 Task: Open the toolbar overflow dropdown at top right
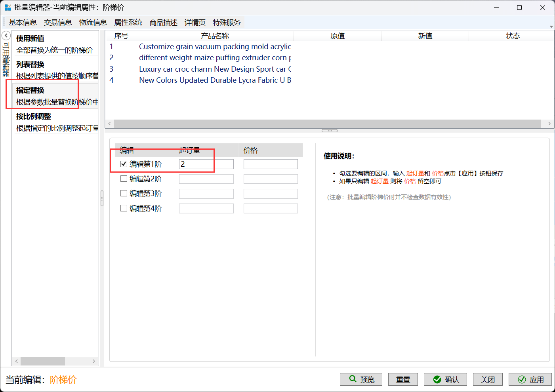coord(551,26)
